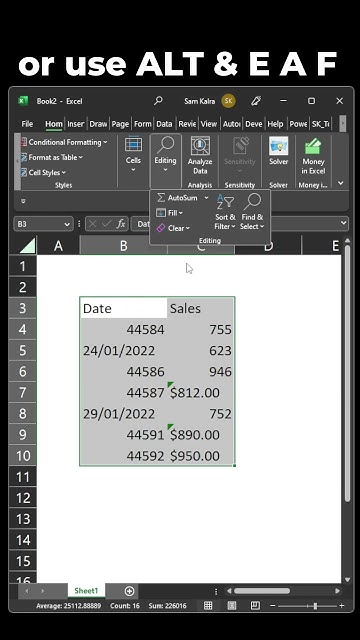The image size is (360, 640).
Task: Click the search magnifier in title bar
Action: (158, 101)
